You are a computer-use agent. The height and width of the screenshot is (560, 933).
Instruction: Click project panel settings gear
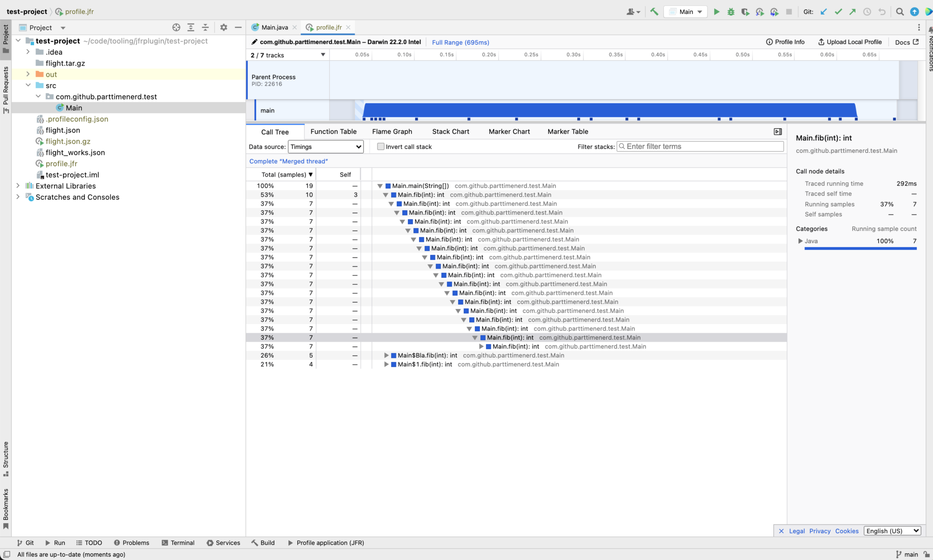(x=223, y=27)
